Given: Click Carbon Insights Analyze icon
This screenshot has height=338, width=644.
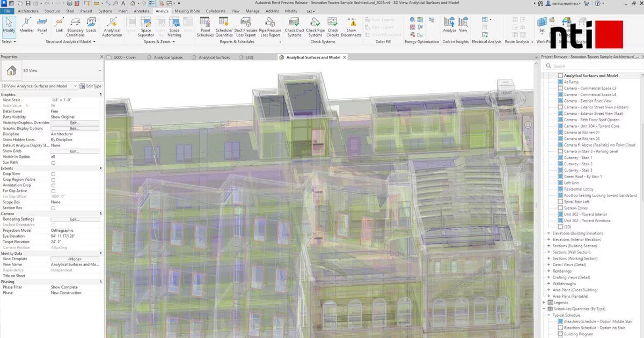Looking at the screenshot, I should [x=450, y=23].
